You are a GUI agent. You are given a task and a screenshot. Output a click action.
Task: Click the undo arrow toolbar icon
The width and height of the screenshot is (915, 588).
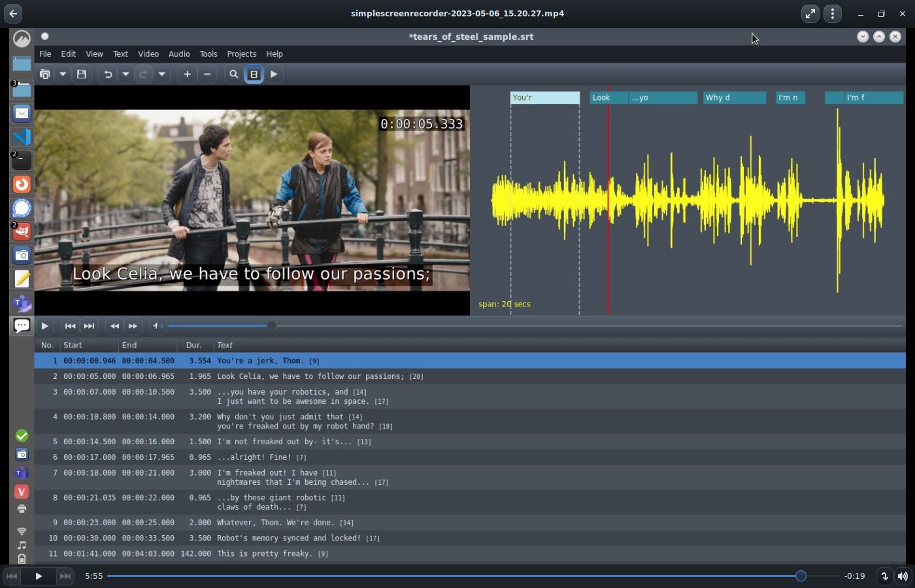point(108,74)
